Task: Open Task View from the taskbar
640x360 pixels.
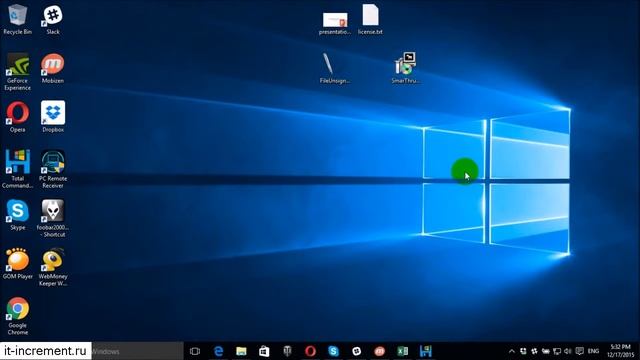Action: pos(195,351)
